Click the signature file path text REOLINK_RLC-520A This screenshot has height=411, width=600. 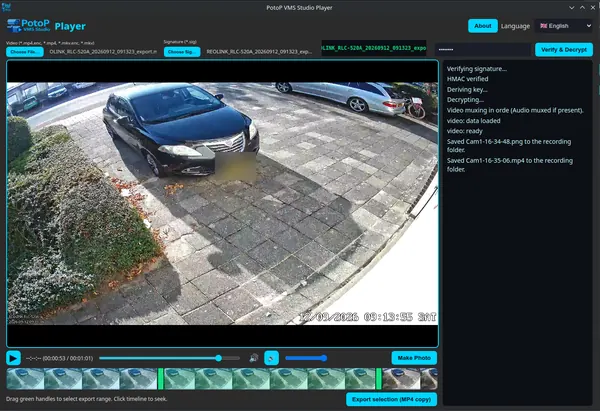[x=259, y=52]
